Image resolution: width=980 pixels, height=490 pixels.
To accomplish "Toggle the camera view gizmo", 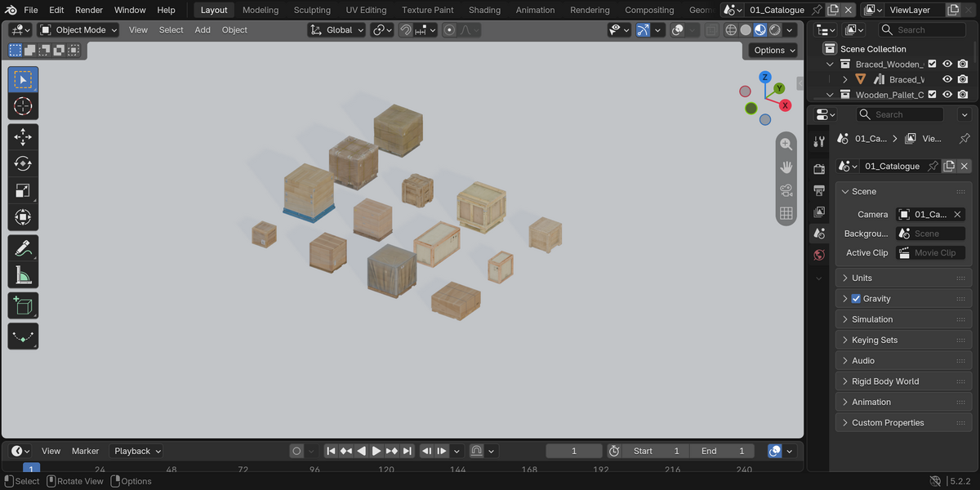I will 786,190.
